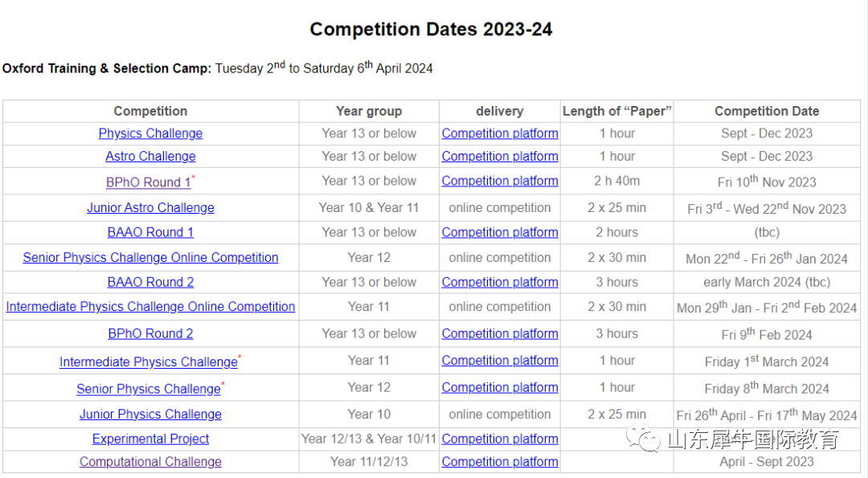This screenshot has height=478, width=868.
Task: Open the BPhO Round 1 link
Action: 149,182
